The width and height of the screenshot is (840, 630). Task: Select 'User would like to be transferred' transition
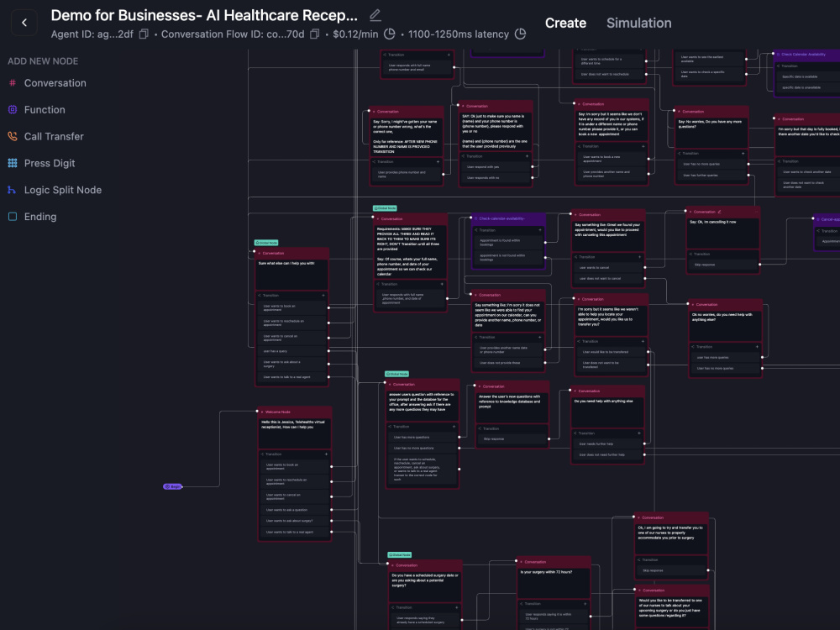[x=612, y=352]
